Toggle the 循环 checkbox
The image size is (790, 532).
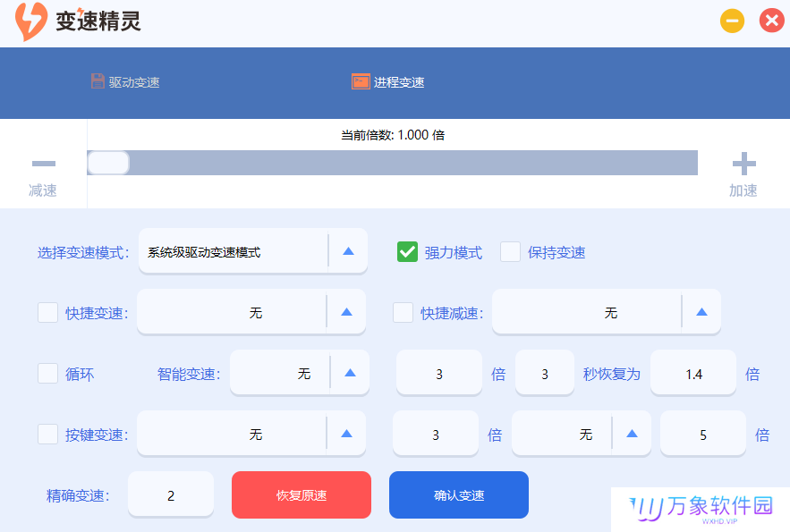pos(47,374)
